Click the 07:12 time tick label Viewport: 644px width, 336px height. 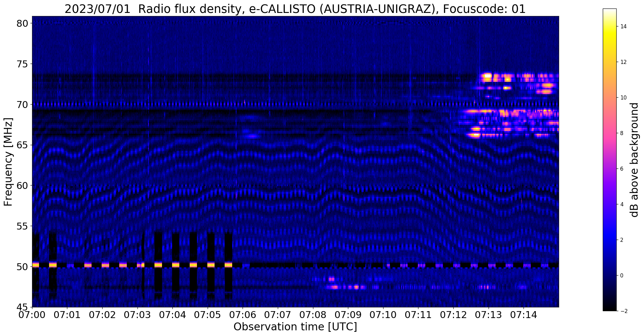(x=453, y=314)
